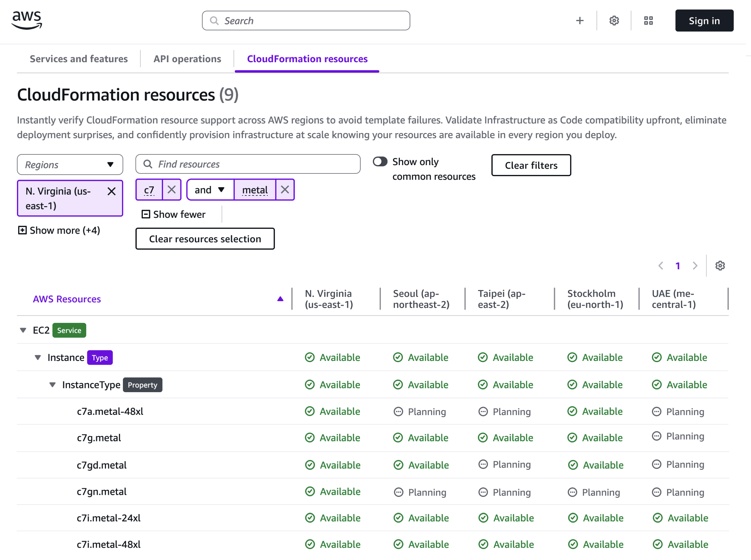The width and height of the screenshot is (751, 560).
Task: Open the 'and' operator dropdown
Action: (x=210, y=190)
